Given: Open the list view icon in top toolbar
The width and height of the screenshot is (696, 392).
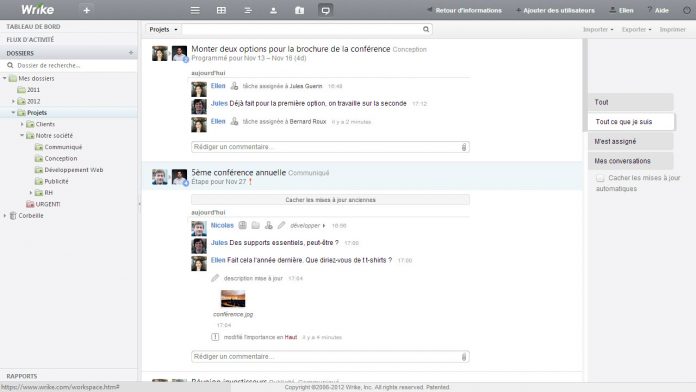Looking at the screenshot, I should click(195, 10).
